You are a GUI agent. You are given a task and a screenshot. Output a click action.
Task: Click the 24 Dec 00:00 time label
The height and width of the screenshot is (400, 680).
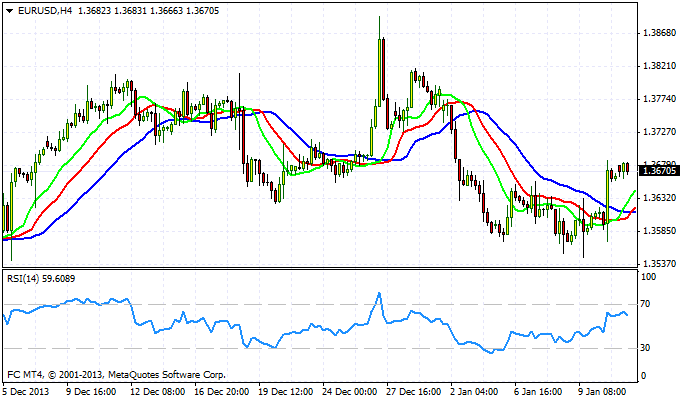coord(350,391)
